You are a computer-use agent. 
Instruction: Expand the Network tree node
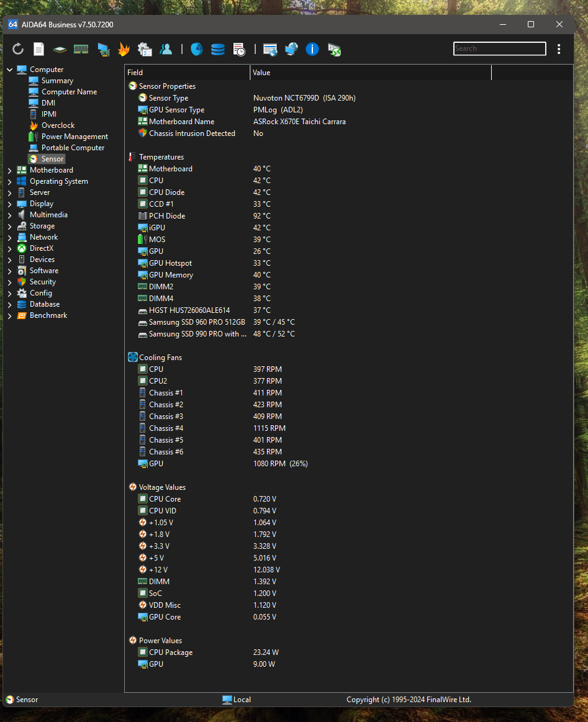(x=10, y=238)
